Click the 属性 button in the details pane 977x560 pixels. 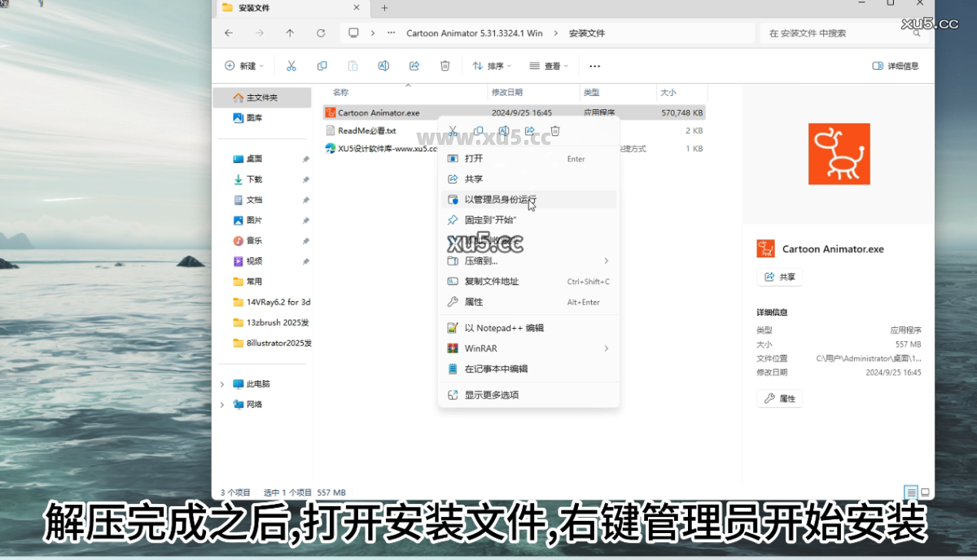point(779,398)
